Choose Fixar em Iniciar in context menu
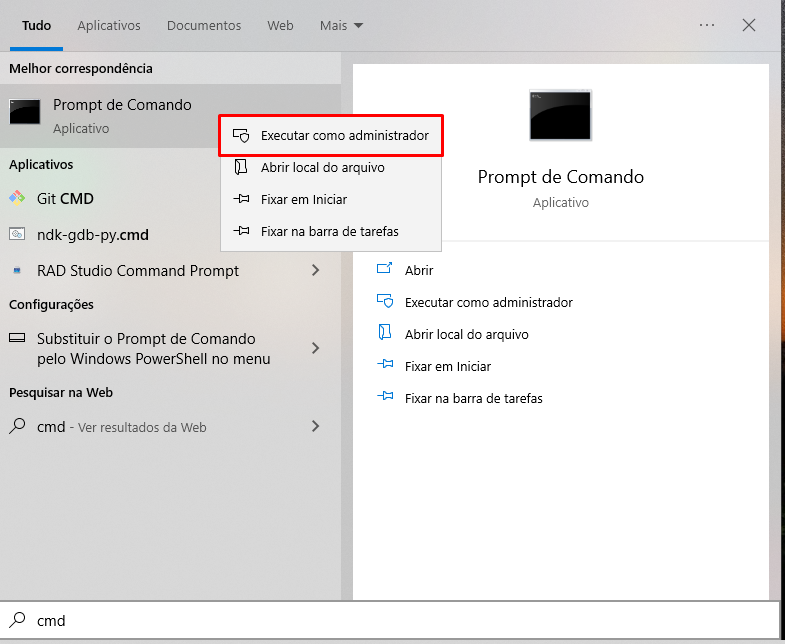 (x=331, y=199)
